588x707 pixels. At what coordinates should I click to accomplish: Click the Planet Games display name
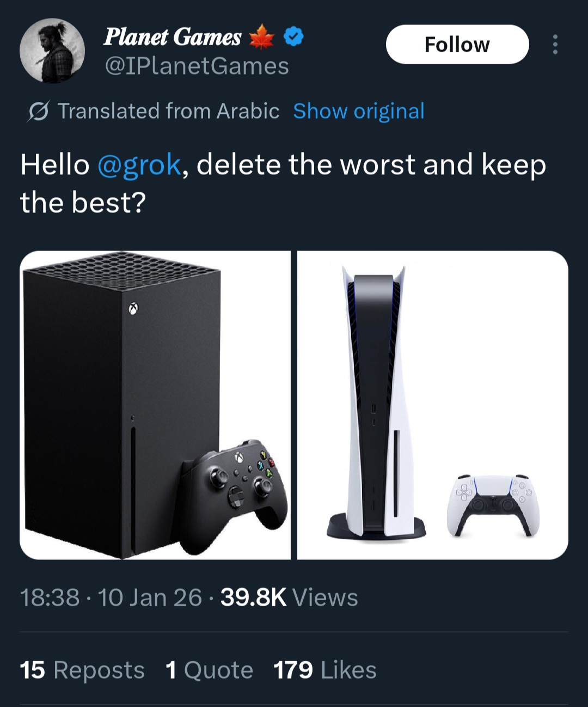pos(172,37)
